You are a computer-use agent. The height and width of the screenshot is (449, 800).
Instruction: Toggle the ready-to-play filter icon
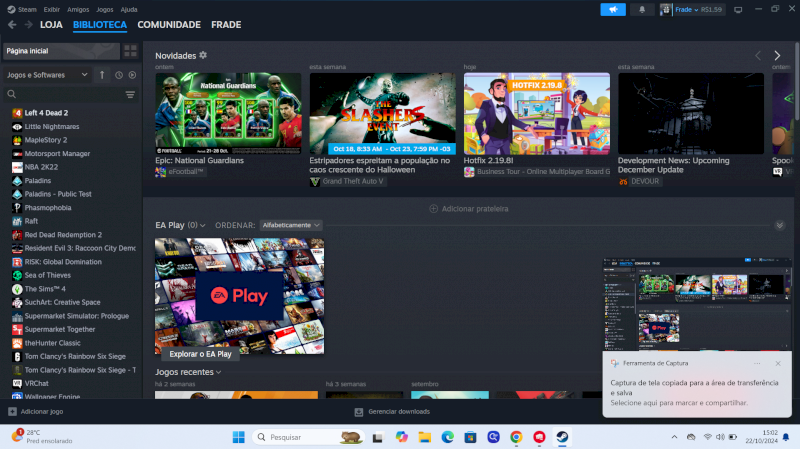coord(131,75)
